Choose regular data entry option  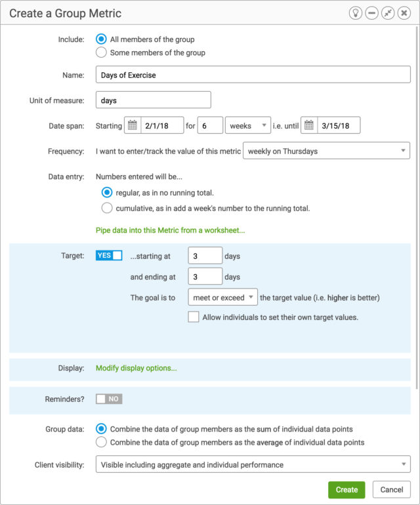point(107,193)
